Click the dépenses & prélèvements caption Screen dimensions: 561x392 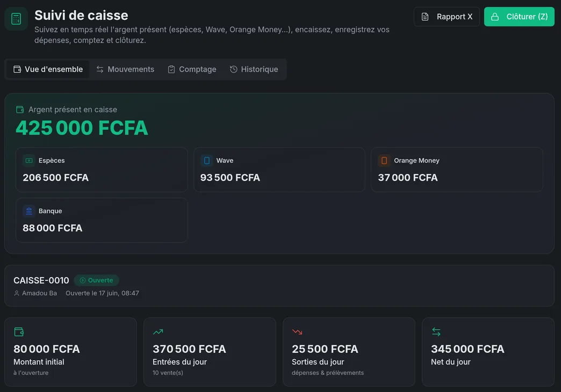[x=328, y=373]
